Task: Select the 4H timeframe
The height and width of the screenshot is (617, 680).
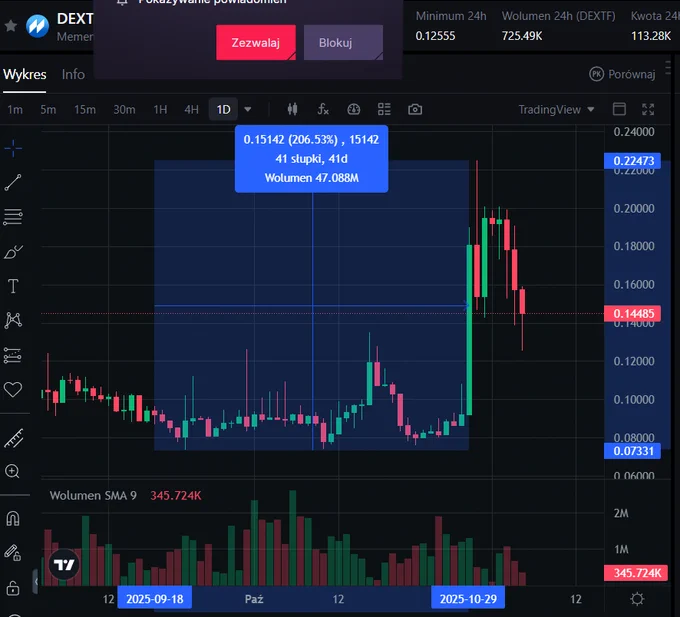Action: click(191, 110)
